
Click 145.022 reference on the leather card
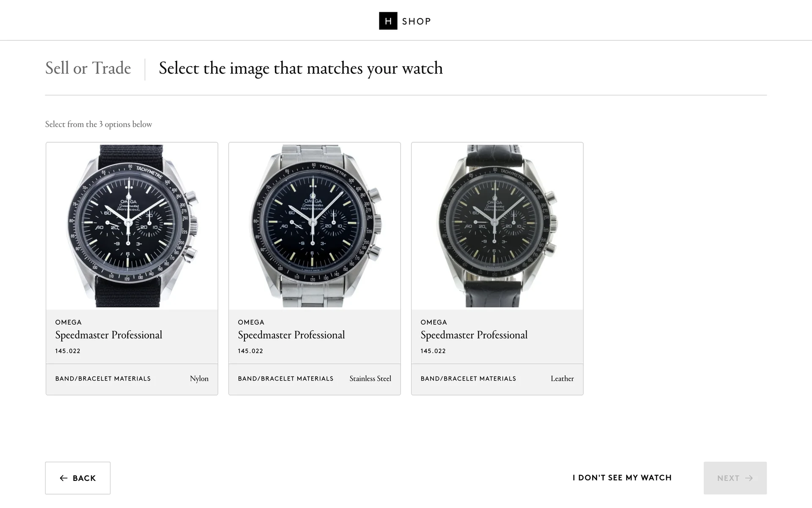click(x=433, y=351)
